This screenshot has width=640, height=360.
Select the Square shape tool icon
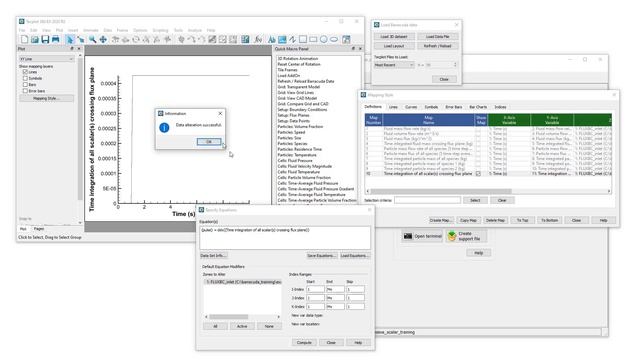pyautogui.click(x=303, y=40)
